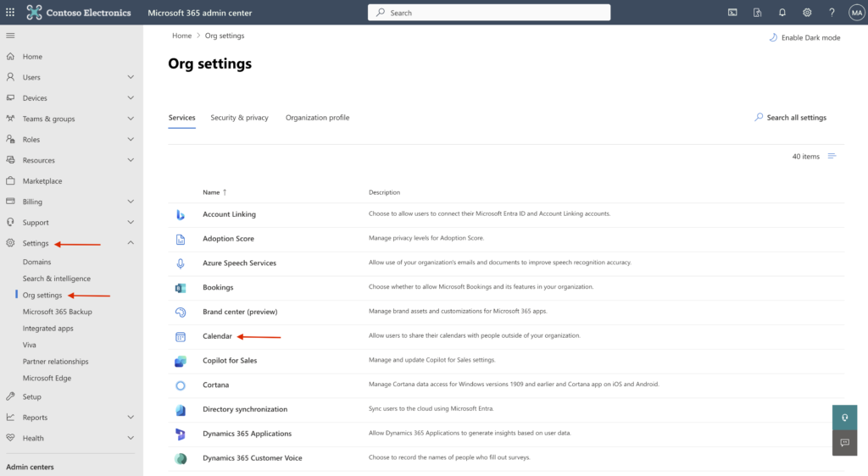This screenshot has width=868, height=476.
Task: Open the Calendar service settings
Action: pos(217,336)
